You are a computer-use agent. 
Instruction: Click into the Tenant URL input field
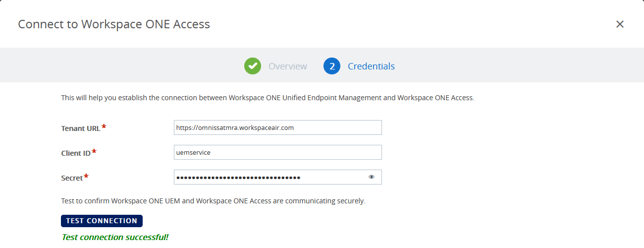pyautogui.click(x=277, y=127)
